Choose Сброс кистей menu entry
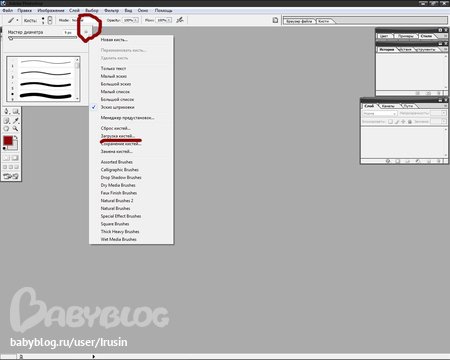Image resolution: width=450 pixels, height=360 pixels. (x=115, y=128)
